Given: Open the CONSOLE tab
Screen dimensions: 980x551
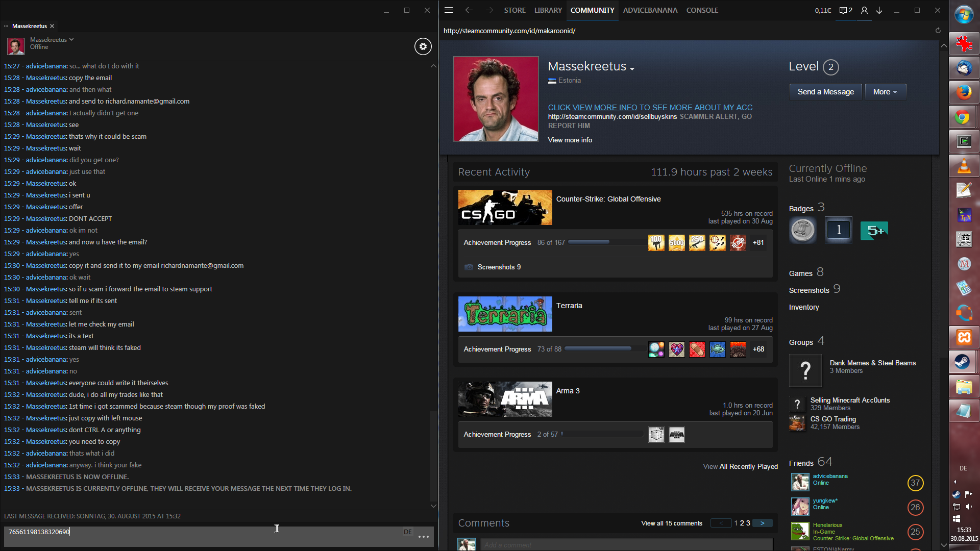Looking at the screenshot, I should (702, 10).
